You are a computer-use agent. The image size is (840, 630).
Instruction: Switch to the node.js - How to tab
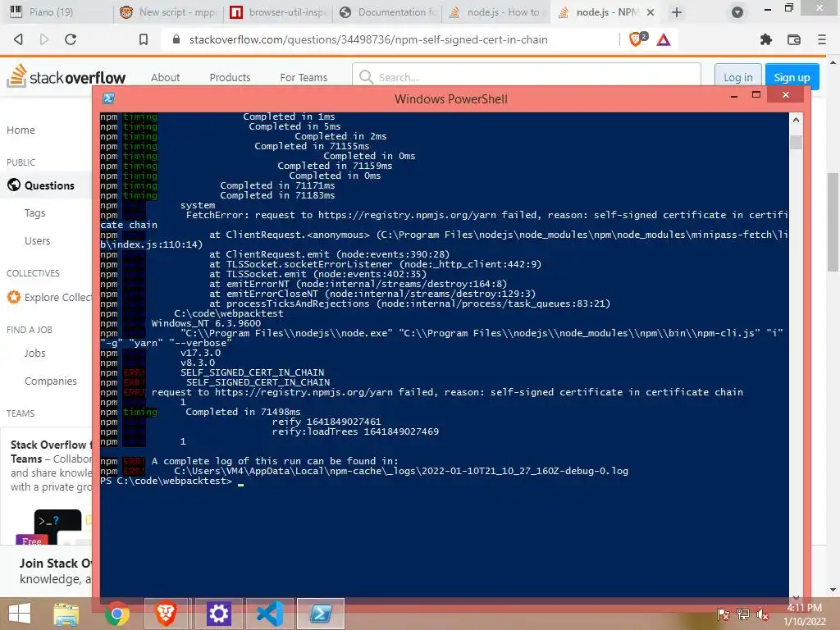[x=496, y=11]
